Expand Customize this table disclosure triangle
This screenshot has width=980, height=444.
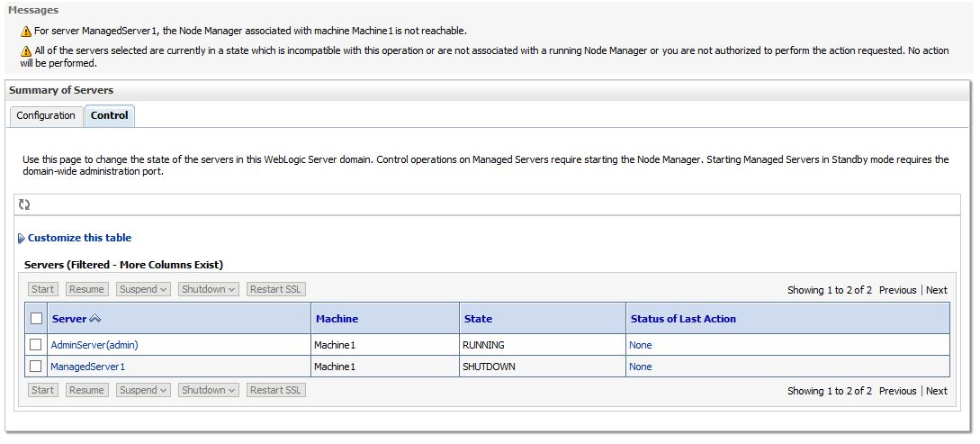pos(22,239)
